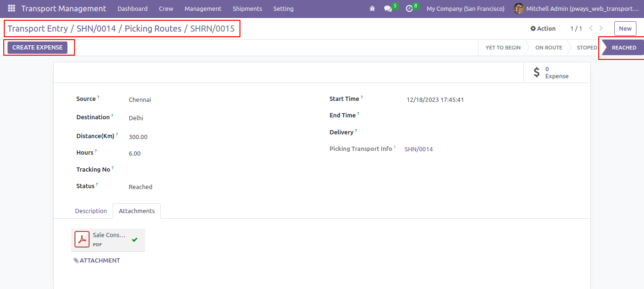This screenshot has width=644, height=289.
Task: Open My Company (San Francisco) switcher
Action: click(x=465, y=8)
